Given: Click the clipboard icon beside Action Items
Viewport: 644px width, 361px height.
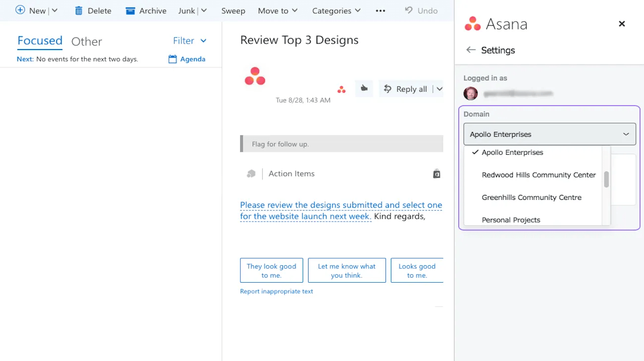Looking at the screenshot, I should (436, 174).
